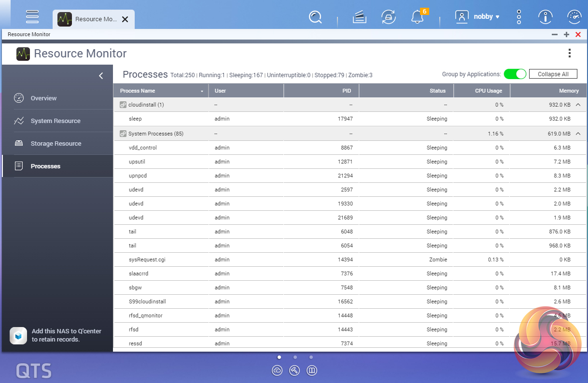Switch to the Overview section

click(x=43, y=98)
